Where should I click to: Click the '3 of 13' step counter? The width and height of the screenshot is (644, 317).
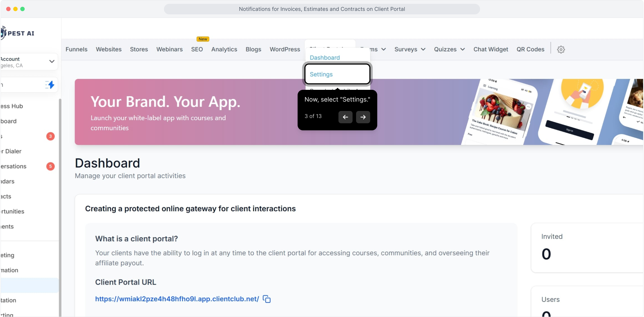coord(313,116)
